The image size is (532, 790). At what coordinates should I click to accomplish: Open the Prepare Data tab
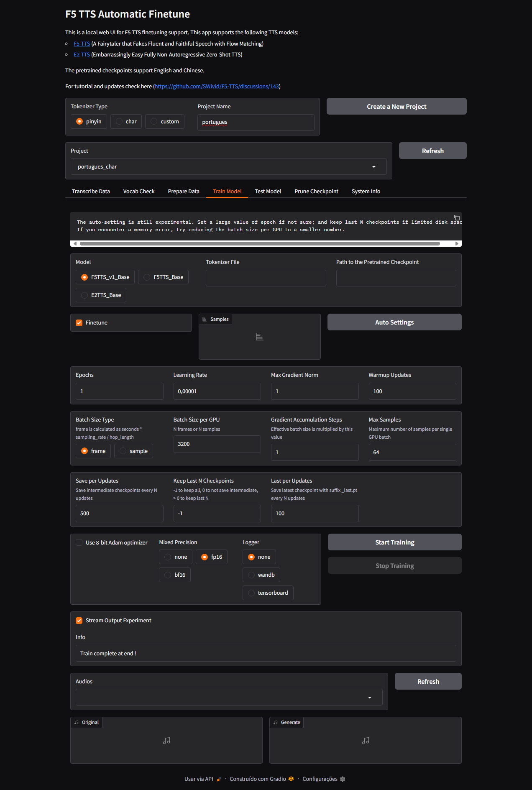point(184,191)
